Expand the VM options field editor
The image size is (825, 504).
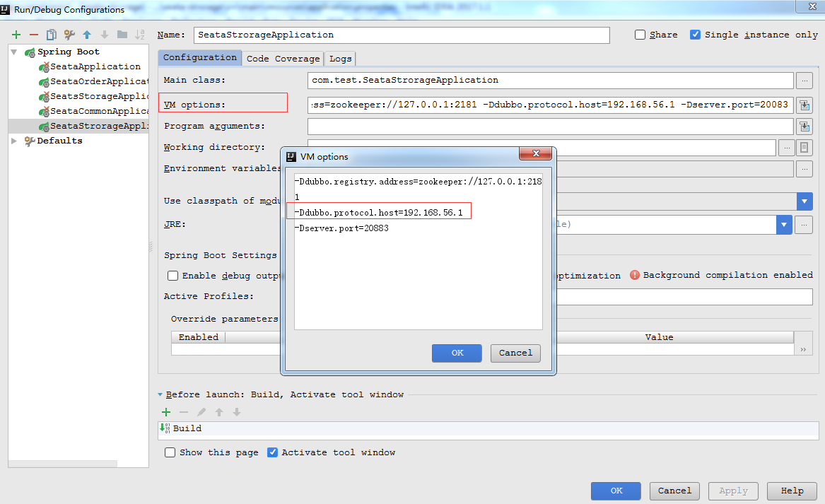coord(805,105)
